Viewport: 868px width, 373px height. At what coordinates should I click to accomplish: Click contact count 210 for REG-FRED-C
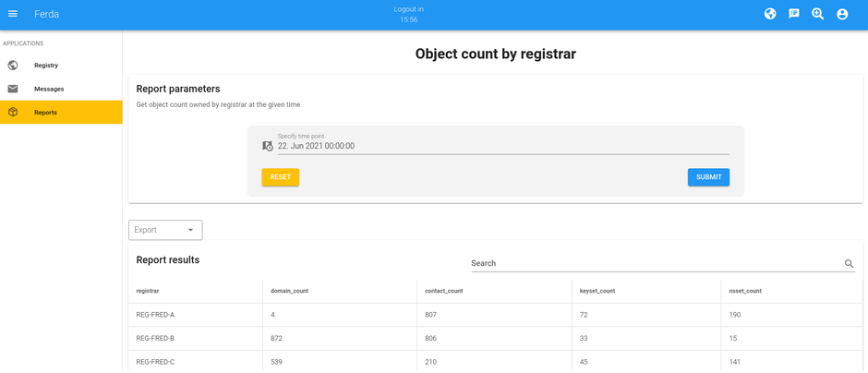click(430, 362)
